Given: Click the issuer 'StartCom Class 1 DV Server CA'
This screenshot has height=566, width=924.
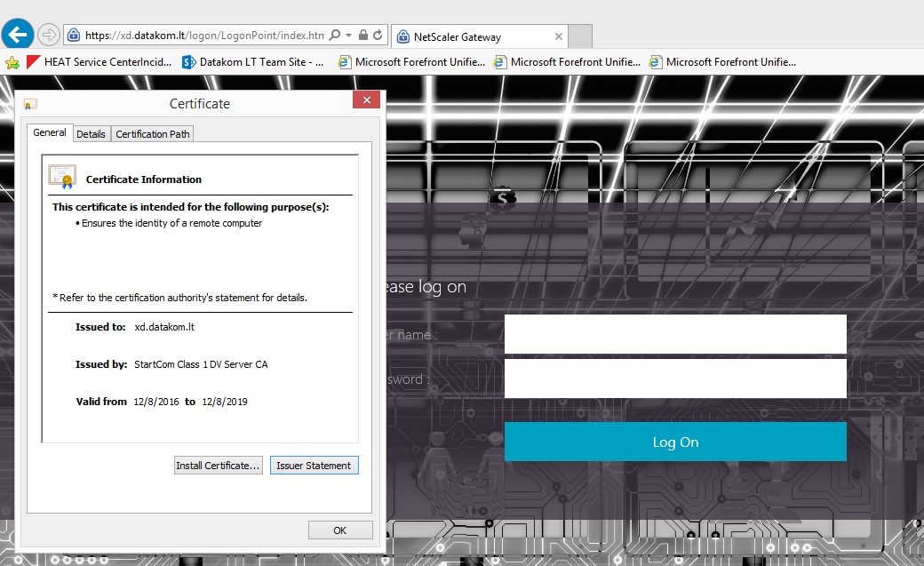Looking at the screenshot, I should click(201, 364).
